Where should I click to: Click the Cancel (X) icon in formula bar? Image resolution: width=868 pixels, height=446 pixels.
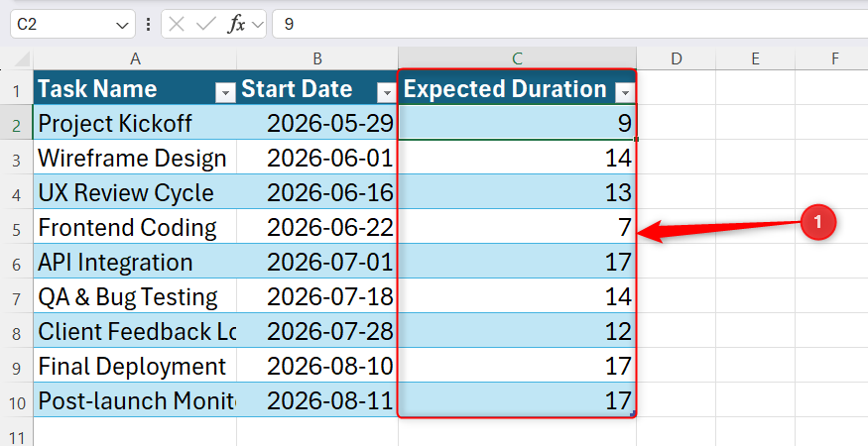click(x=176, y=24)
